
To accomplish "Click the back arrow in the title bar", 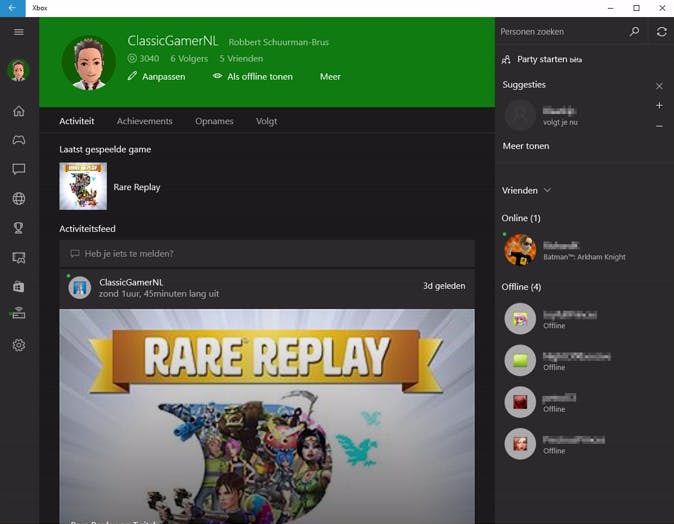I will pos(12,8).
